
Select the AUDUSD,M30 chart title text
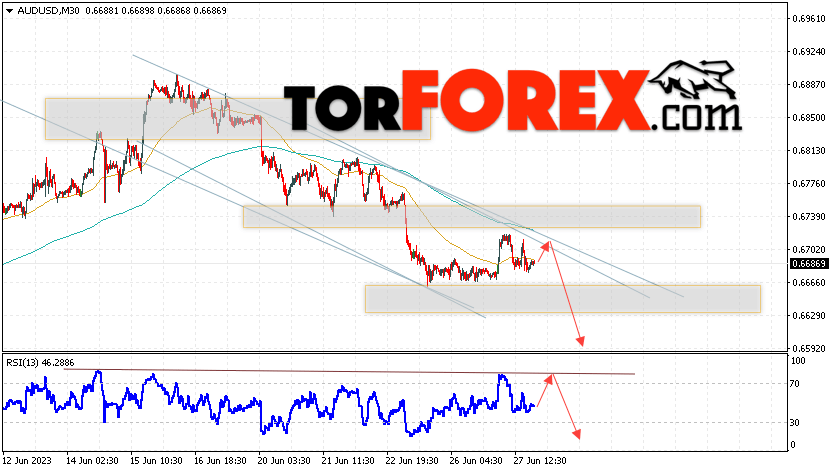(x=48, y=11)
